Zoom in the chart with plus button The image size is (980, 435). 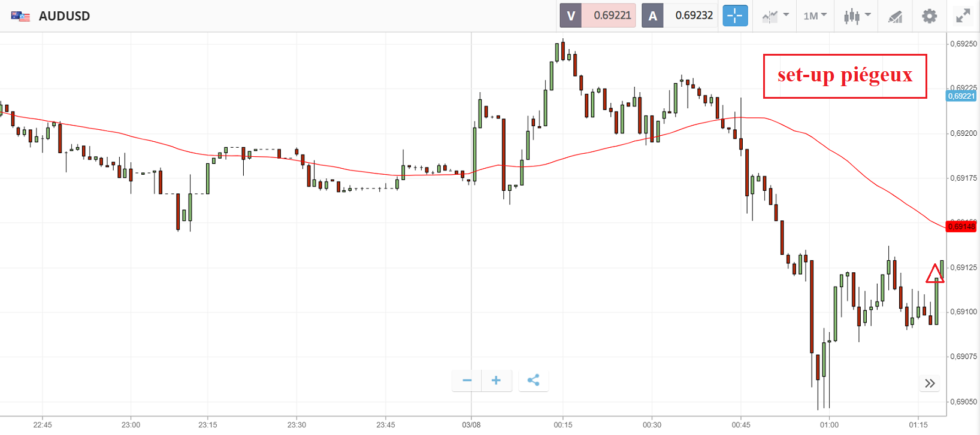click(496, 381)
